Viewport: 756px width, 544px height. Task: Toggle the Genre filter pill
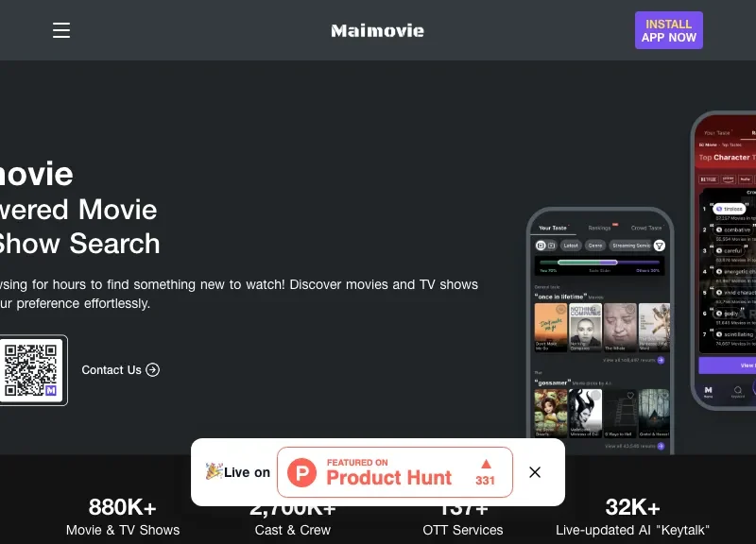tap(596, 246)
